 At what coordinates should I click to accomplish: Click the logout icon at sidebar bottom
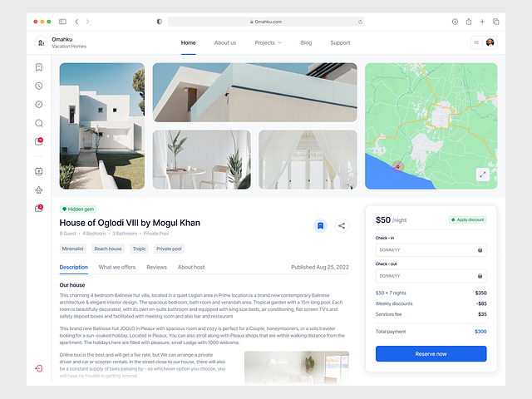pos(39,368)
